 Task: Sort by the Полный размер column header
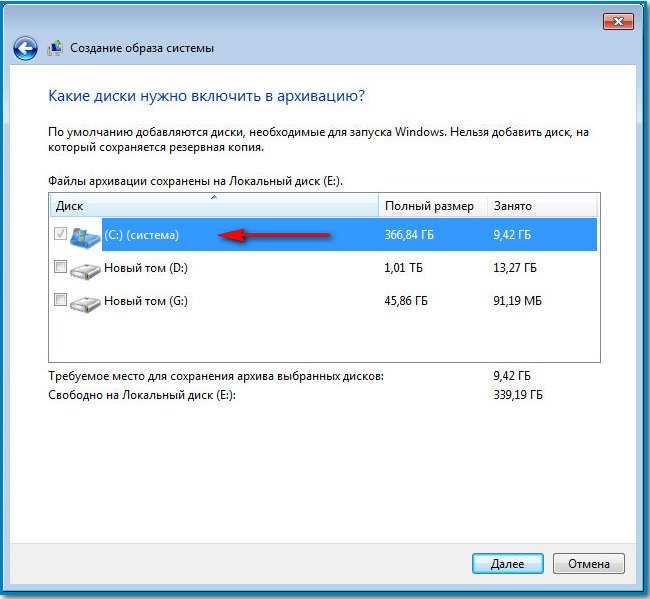click(432, 206)
